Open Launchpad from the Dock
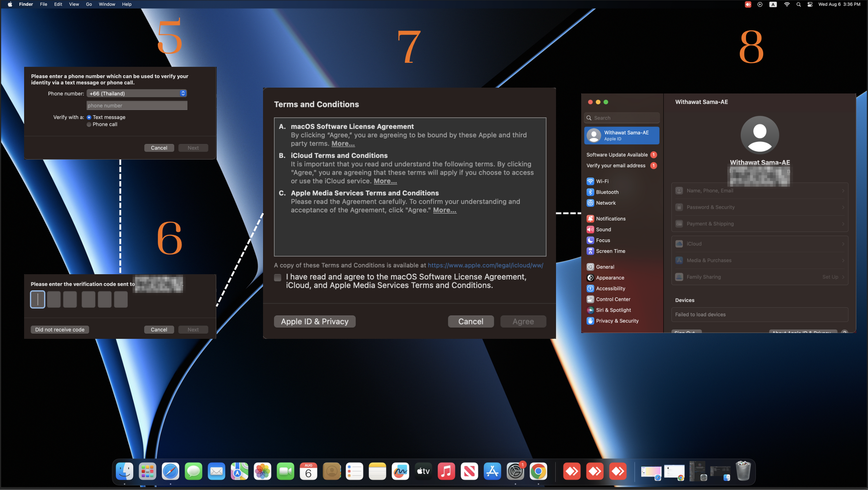The width and height of the screenshot is (868, 490). click(148, 471)
